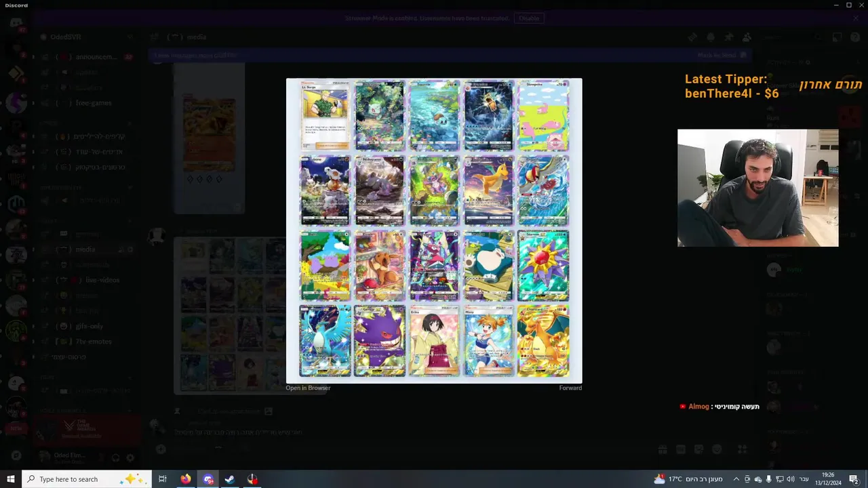
Task: Open Firefox from the taskbar
Action: click(186, 479)
